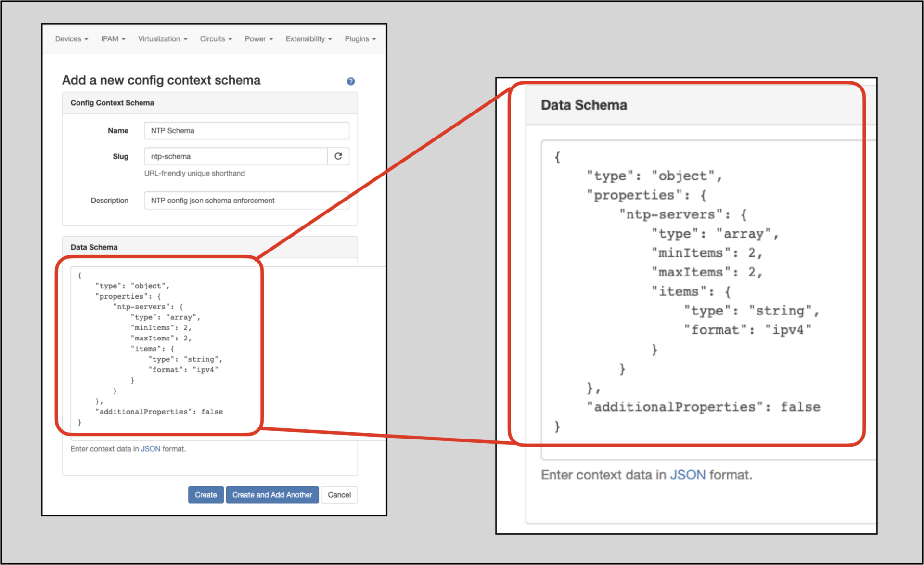
Task: Click the Description field with NTP config text
Action: pyautogui.click(x=246, y=201)
